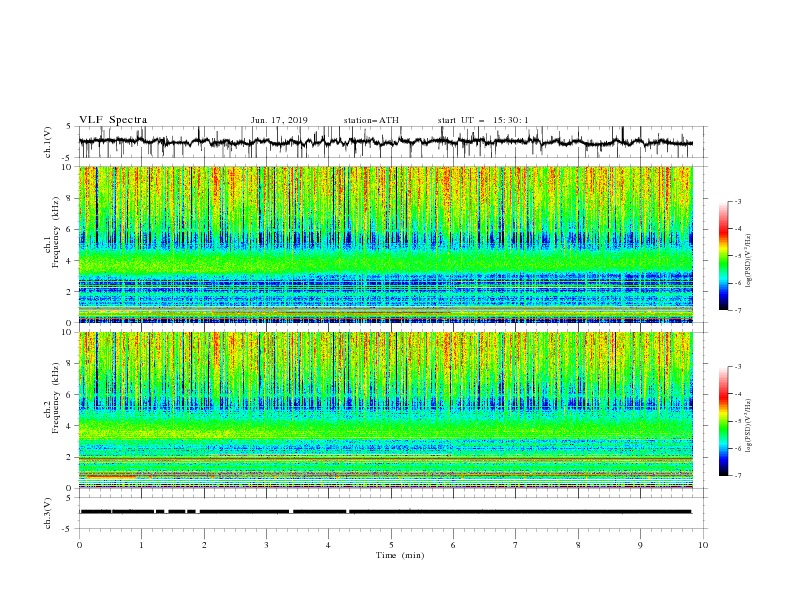Viewport: 792px width, 612px height.
Task: Click the time axis tick label "6"
Action: point(453,545)
